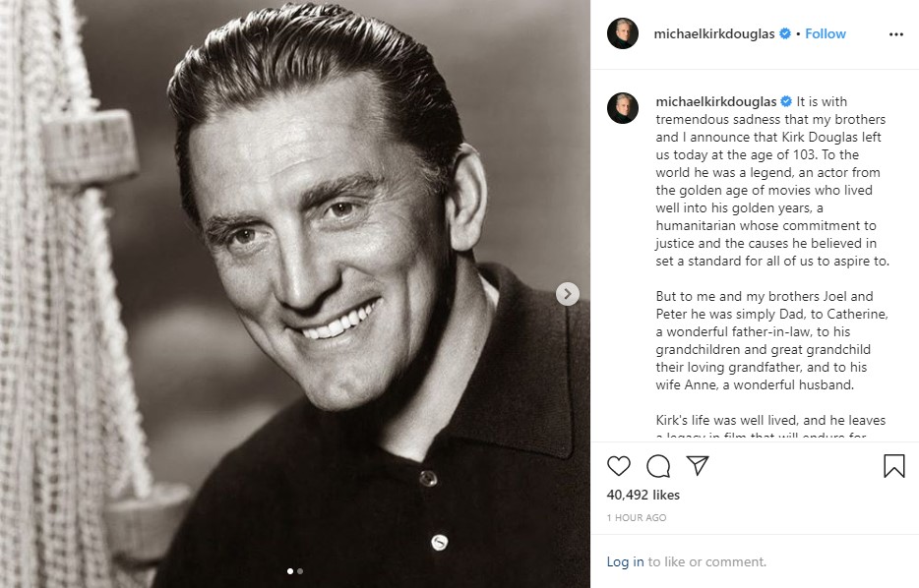Go to next photo with right arrow
919x588 pixels.
[568, 293]
